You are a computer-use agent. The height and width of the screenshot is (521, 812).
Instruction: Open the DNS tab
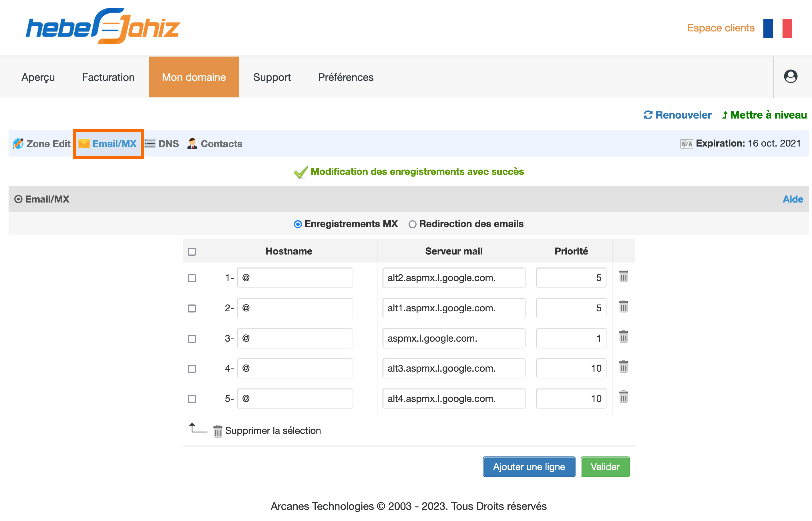point(162,144)
